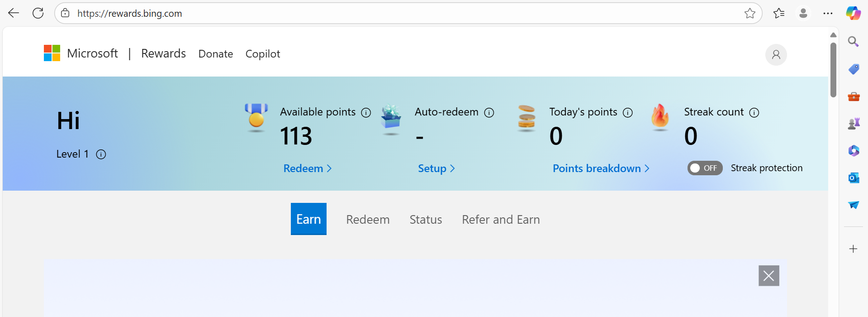
Task: Open the browser profile icon
Action: point(803,13)
